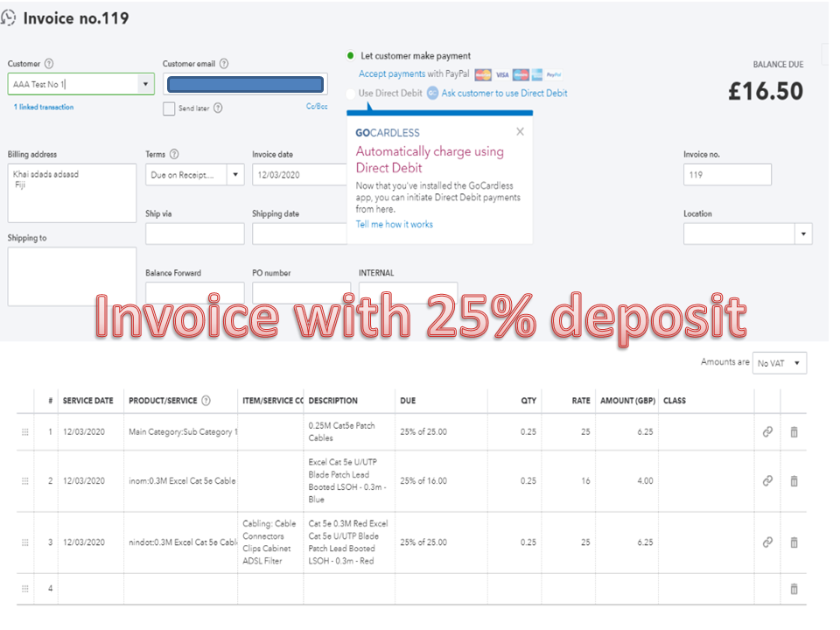Open linked transaction for row 3

[x=767, y=542]
